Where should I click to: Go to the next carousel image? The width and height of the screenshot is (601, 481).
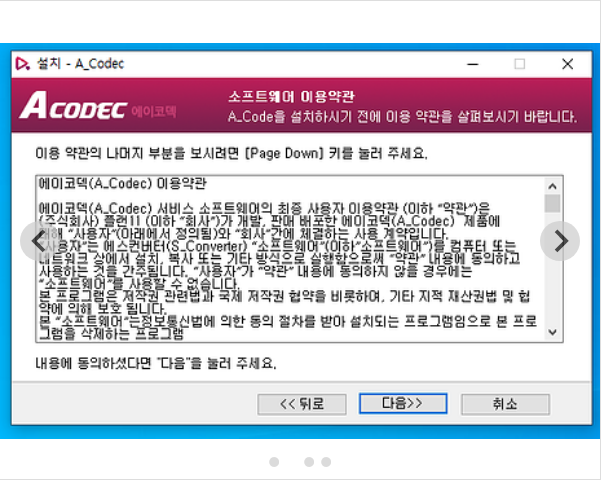point(560,241)
